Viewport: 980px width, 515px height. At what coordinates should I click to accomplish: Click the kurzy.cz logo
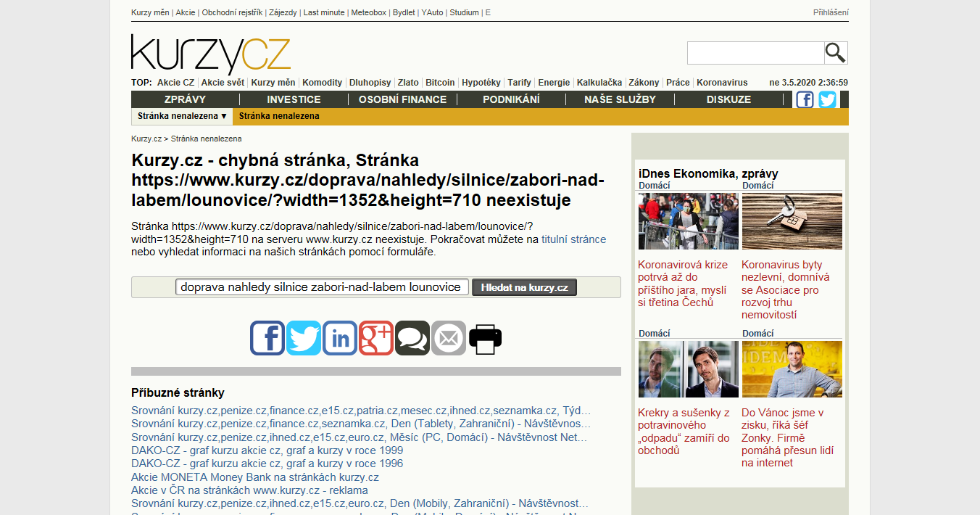coord(211,53)
